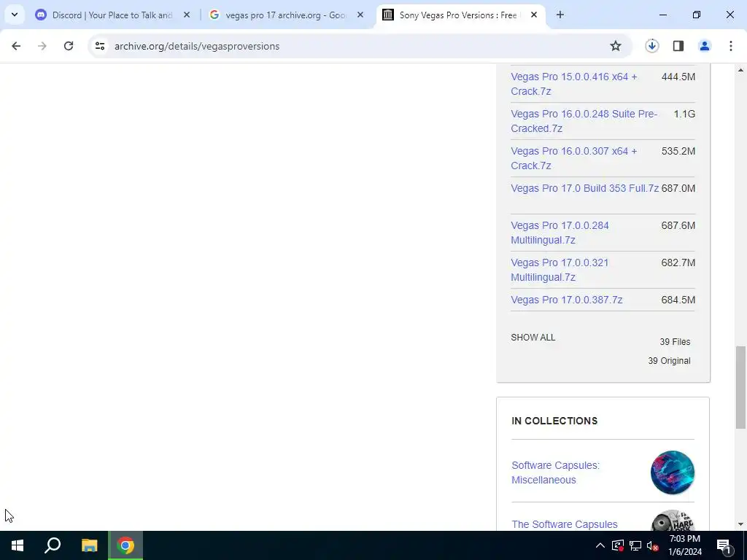
Task: Open the Windows Start menu
Action: (18, 545)
